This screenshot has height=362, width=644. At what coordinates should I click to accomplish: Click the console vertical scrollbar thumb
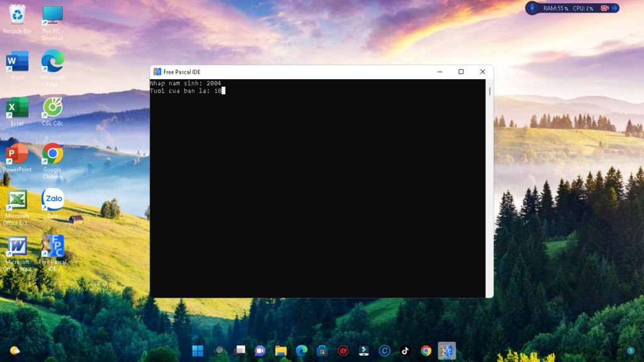(489, 91)
